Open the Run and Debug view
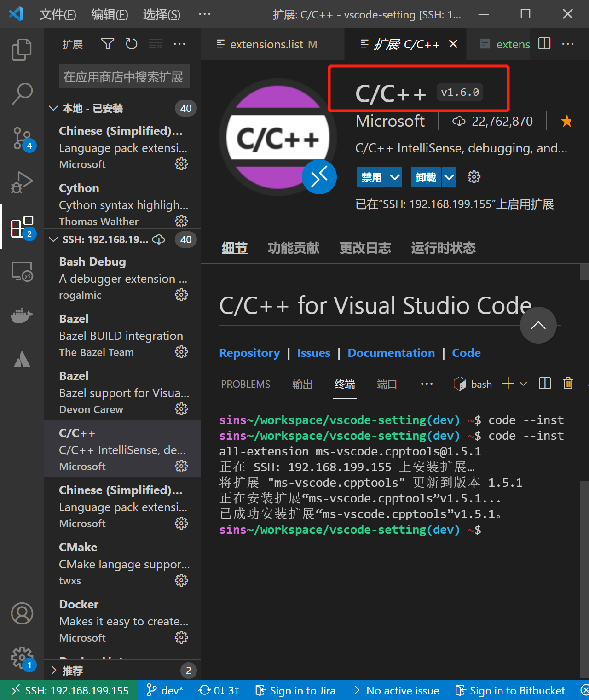This screenshot has width=589, height=700. [x=22, y=182]
